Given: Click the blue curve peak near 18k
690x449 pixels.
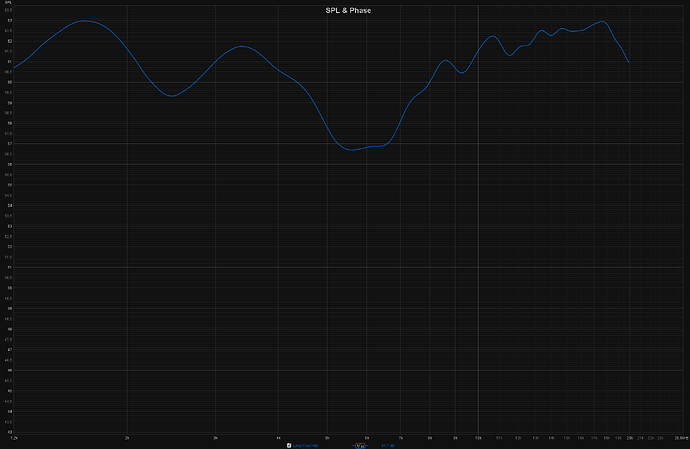Looking at the screenshot, I should (x=602, y=21).
